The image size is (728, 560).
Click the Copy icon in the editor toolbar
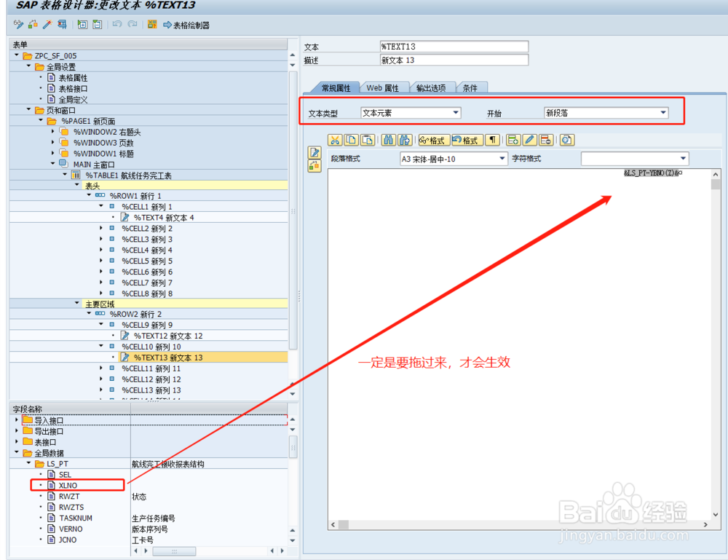351,140
